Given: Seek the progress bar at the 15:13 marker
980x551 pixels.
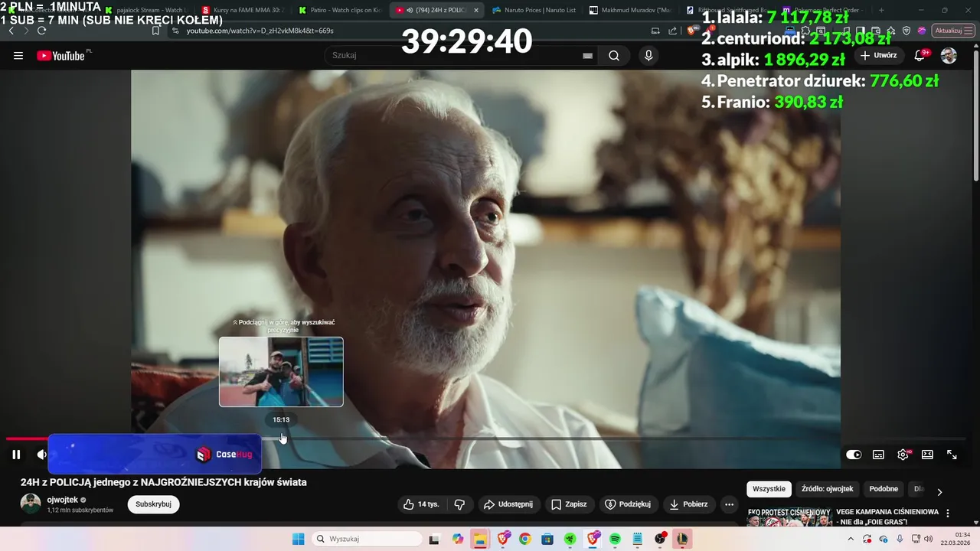Looking at the screenshot, I should (281, 439).
